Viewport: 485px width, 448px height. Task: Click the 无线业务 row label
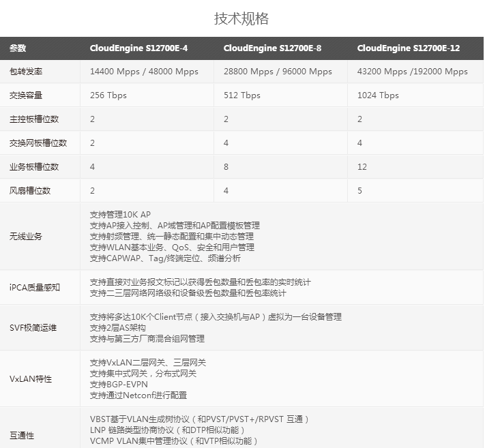[26, 236]
